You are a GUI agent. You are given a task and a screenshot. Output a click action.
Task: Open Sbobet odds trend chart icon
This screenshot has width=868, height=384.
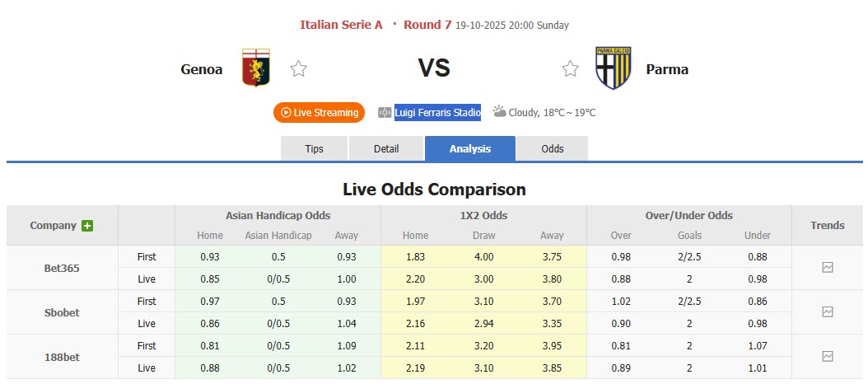click(827, 312)
